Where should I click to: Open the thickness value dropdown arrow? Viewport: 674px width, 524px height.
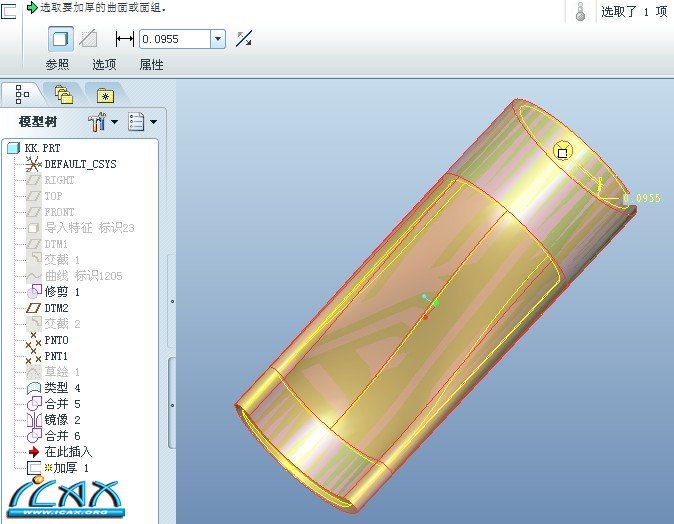pos(218,39)
